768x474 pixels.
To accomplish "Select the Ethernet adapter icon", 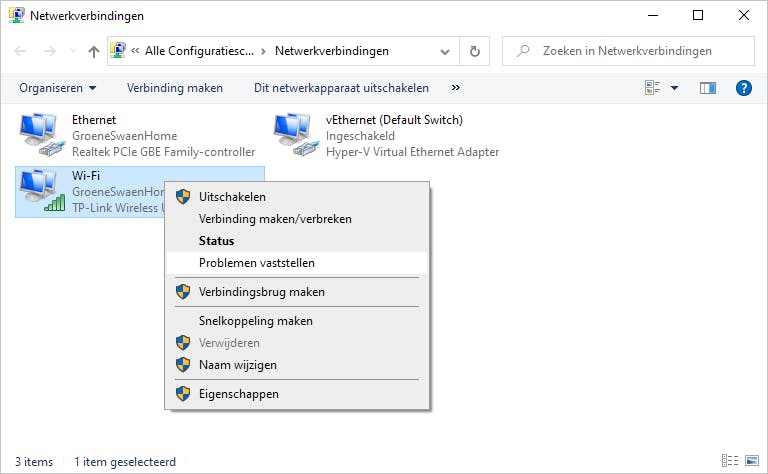I will point(40,136).
